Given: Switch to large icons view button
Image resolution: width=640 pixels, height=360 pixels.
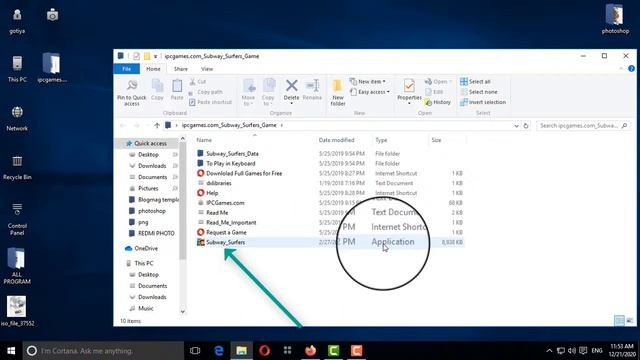Looking at the screenshot, I should pos(630,320).
